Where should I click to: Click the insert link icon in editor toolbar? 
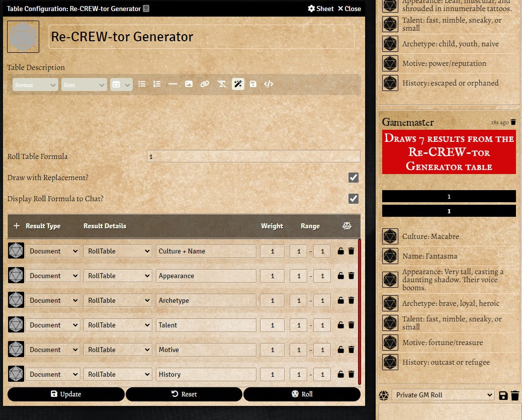click(204, 85)
